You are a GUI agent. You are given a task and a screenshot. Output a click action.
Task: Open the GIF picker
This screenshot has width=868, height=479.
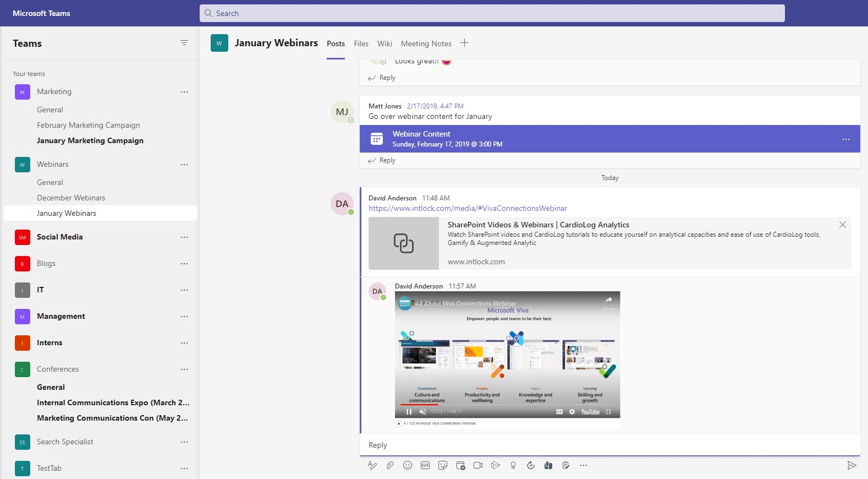[425, 465]
